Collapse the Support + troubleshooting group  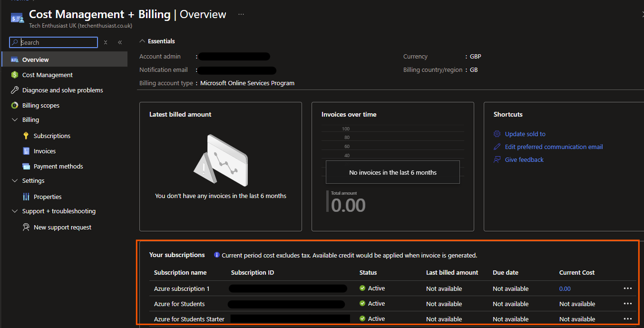click(14, 211)
